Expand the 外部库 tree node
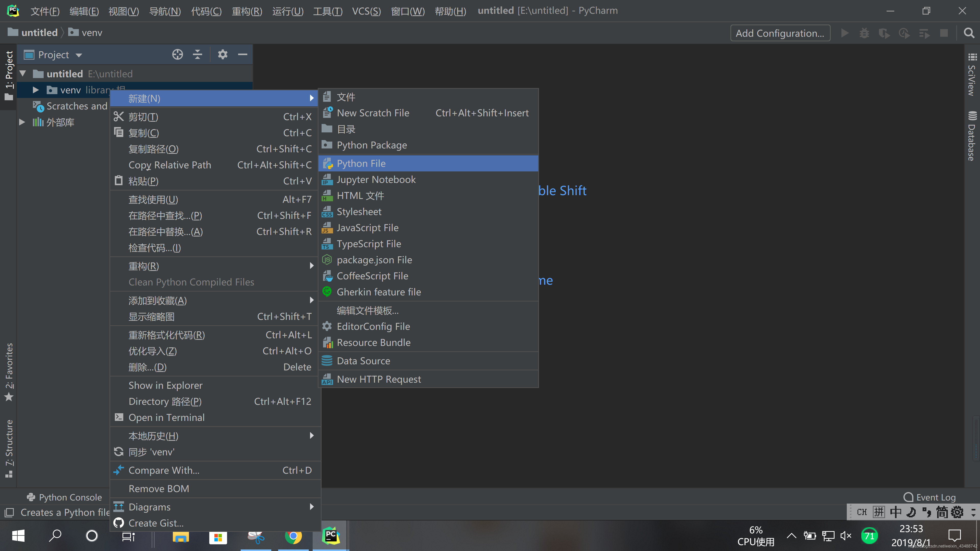Screen dimensions: 980x551 (22, 122)
